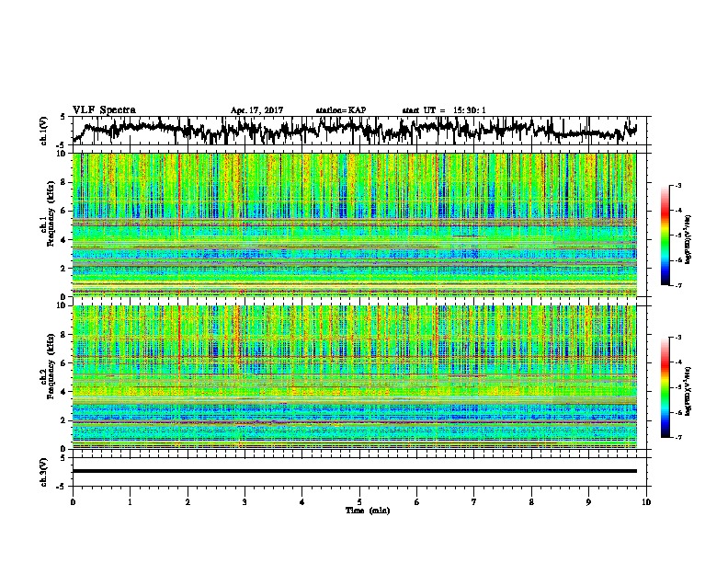728x563 pixels.
Task: Click time axis tick label '6'
Action: point(417,502)
